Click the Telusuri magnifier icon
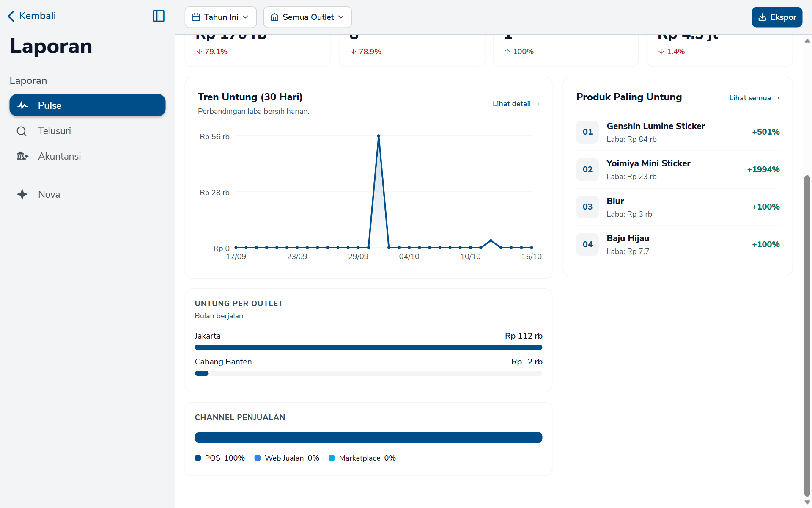 coord(22,131)
